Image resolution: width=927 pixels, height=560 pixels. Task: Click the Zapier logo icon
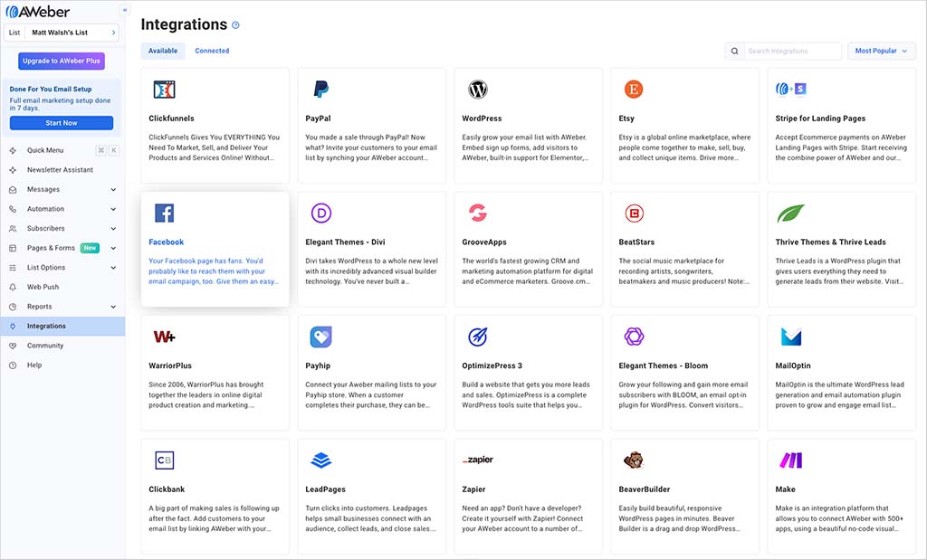click(478, 460)
